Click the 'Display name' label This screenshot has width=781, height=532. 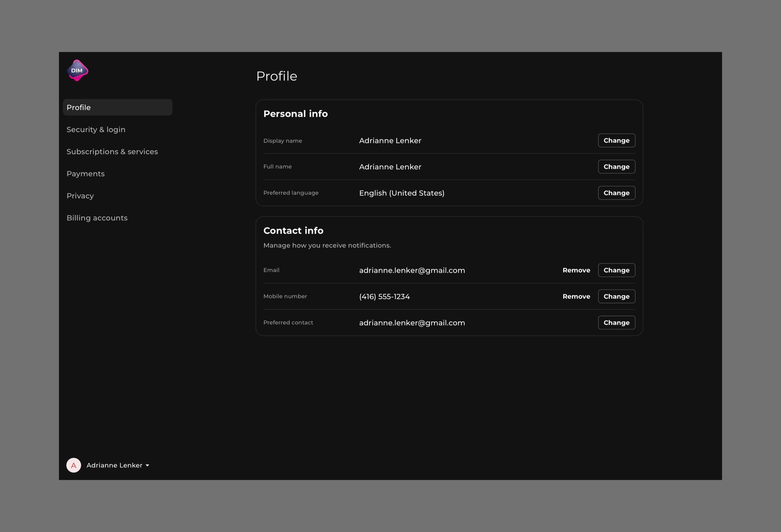(x=283, y=141)
